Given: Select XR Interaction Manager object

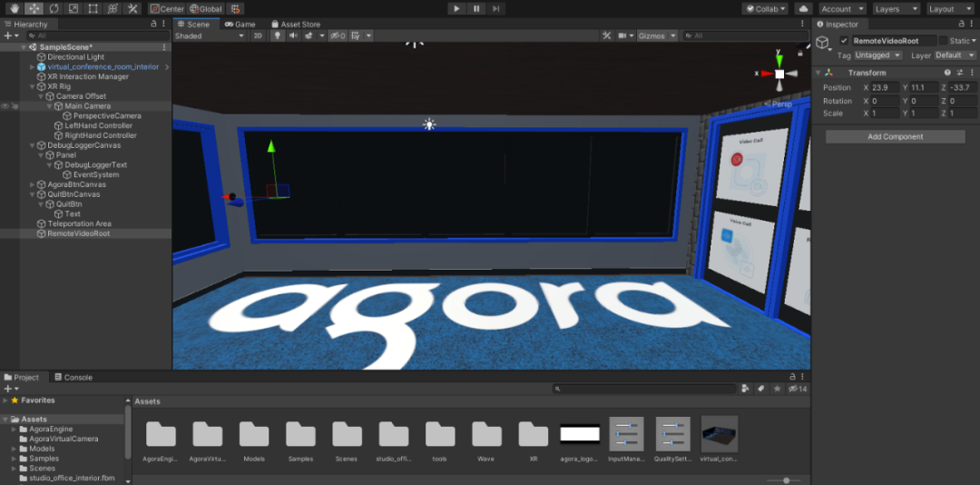Looking at the screenshot, I should (88, 76).
